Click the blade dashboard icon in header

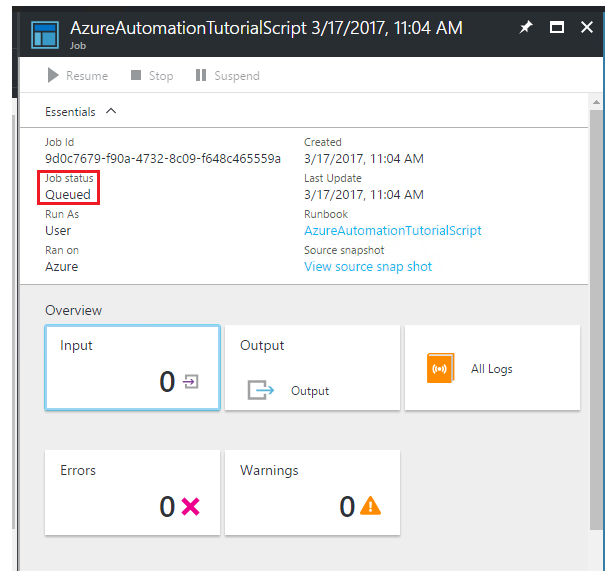point(45,35)
